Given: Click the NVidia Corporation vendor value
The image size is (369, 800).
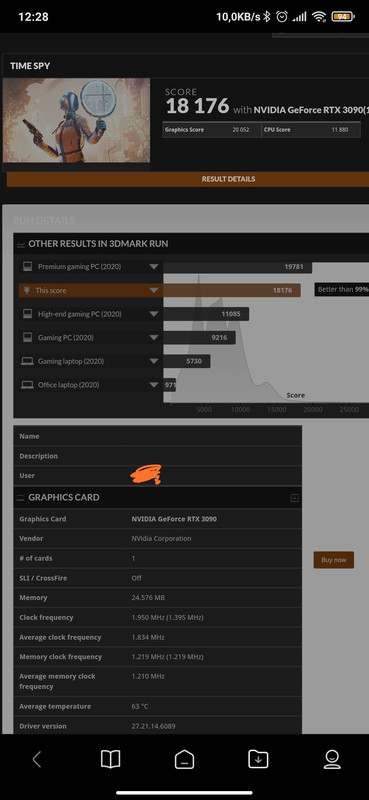Looking at the screenshot, I should point(161,538).
